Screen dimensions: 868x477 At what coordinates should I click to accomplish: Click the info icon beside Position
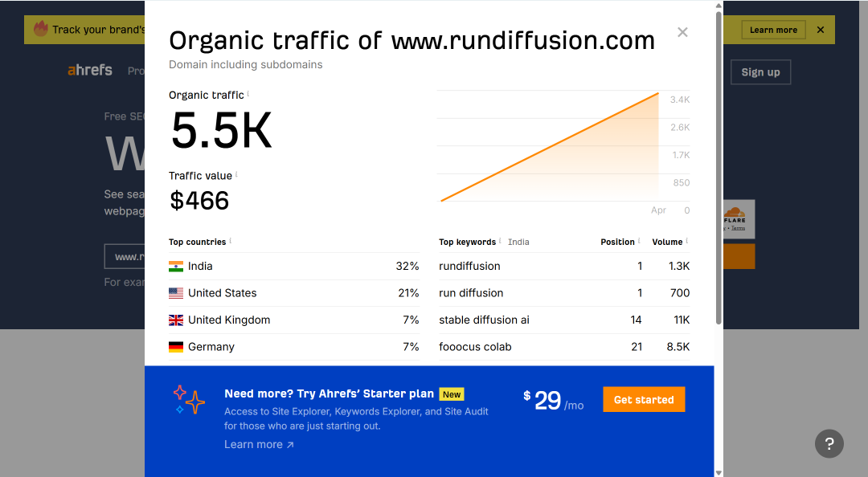(x=639, y=241)
